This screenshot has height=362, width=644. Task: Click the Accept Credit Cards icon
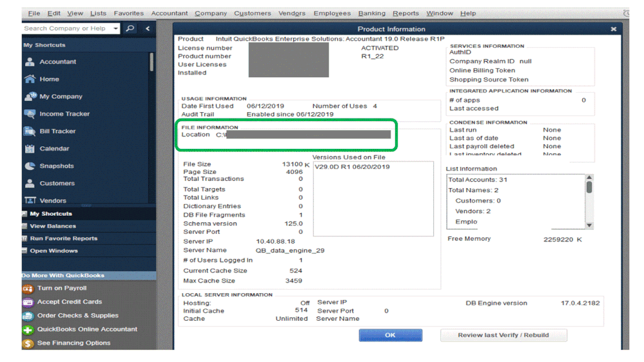(x=28, y=303)
